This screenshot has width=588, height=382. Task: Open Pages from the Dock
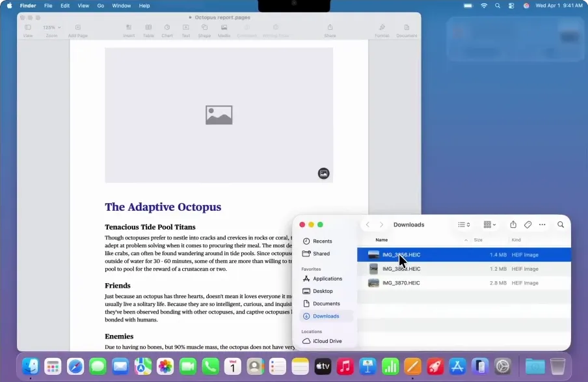point(412,366)
